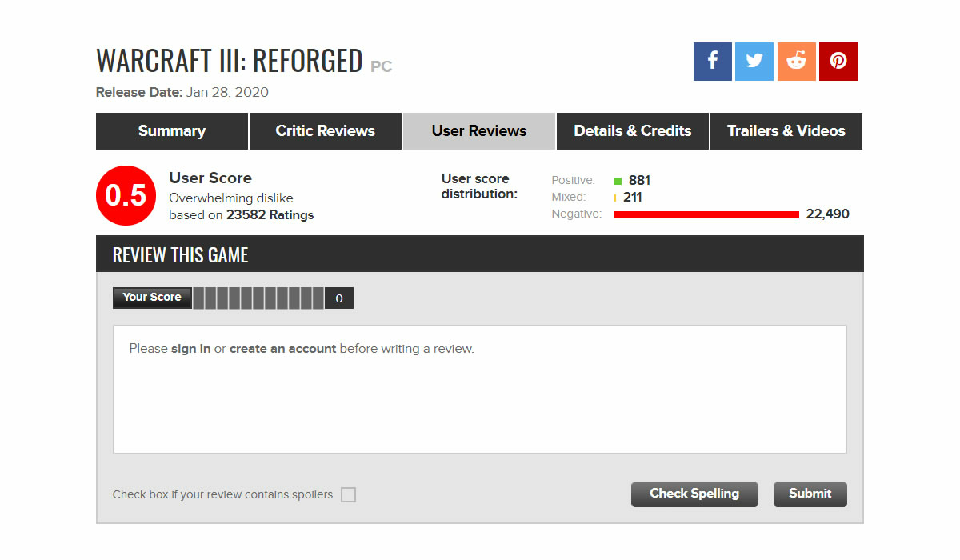Click the Warcraft III: Reforged title

tap(229, 61)
